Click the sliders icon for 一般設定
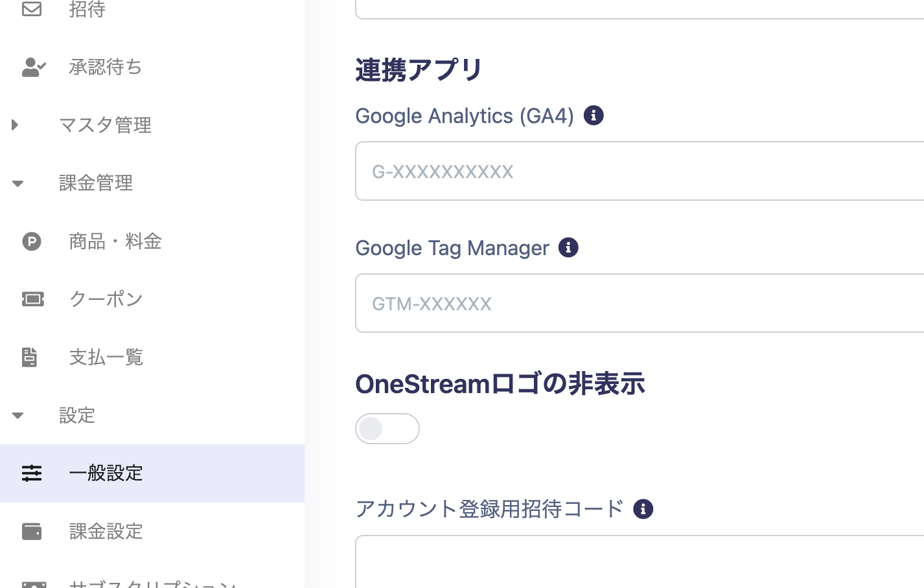The width and height of the screenshot is (924, 588). pos(32,473)
